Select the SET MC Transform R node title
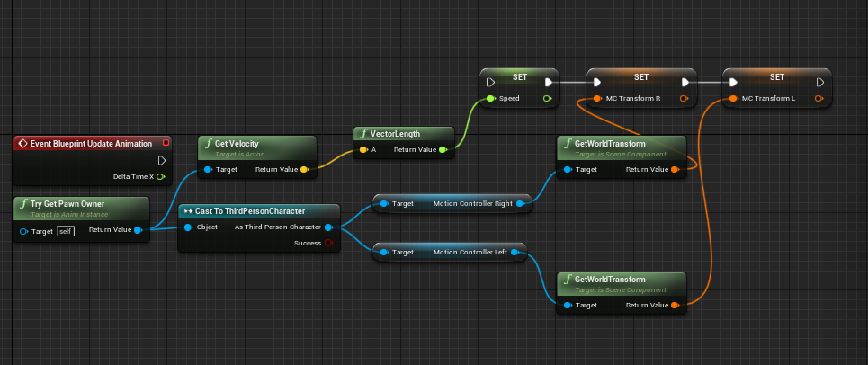Image resolution: width=868 pixels, height=365 pixels. point(641,77)
